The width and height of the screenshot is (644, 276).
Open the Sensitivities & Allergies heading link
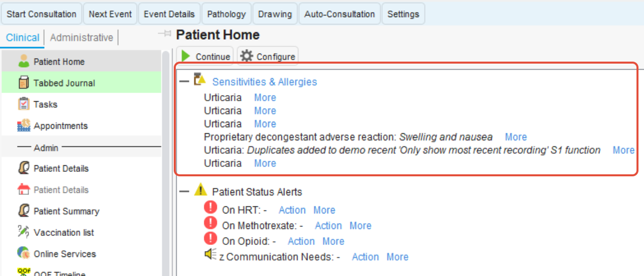tap(264, 82)
